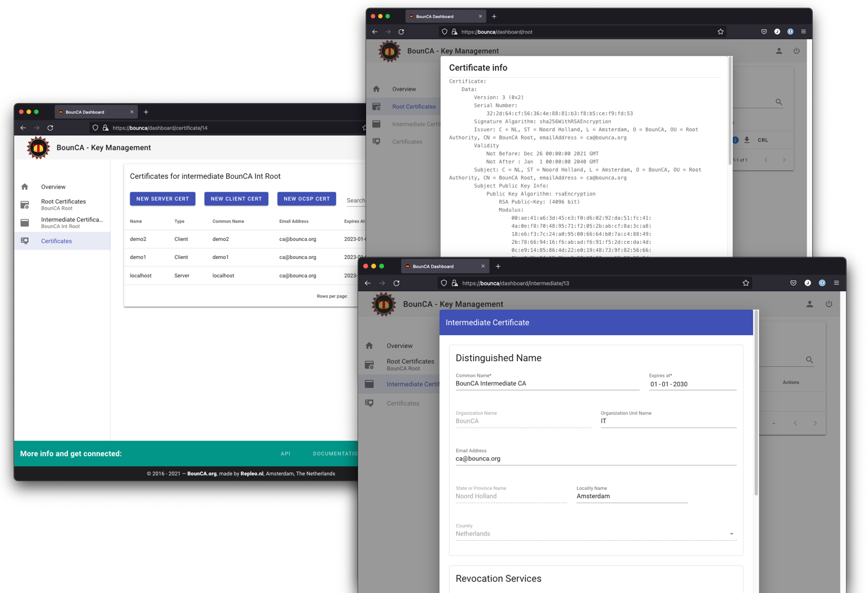
Task: Click power logout icon in intermediate window header
Action: [x=829, y=304]
